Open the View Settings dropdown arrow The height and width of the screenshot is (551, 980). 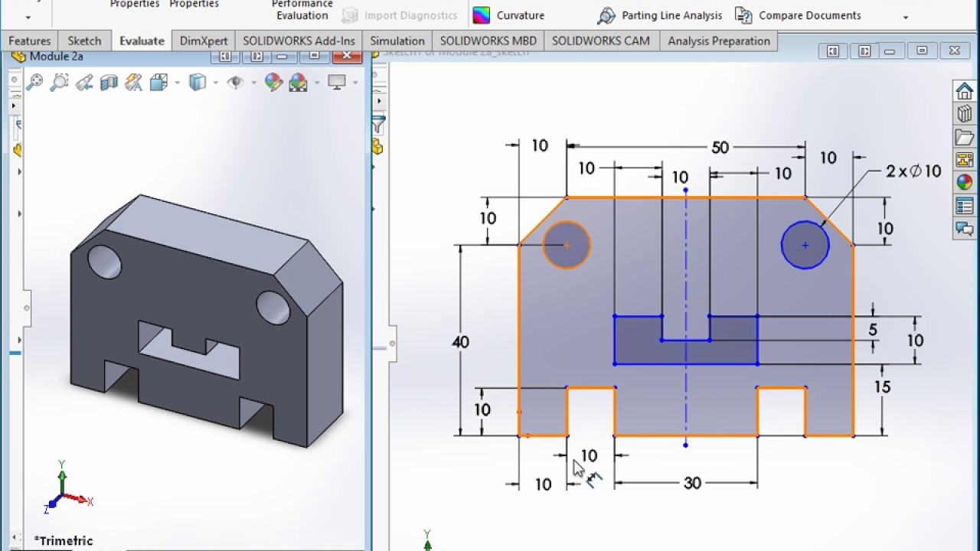355,83
